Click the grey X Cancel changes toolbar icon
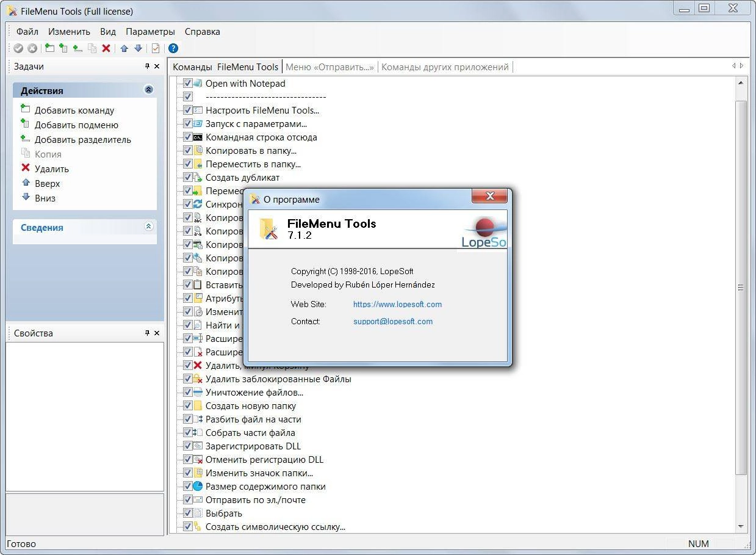The width and height of the screenshot is (756, 555). pyautogui.click(x=32, y=48)
